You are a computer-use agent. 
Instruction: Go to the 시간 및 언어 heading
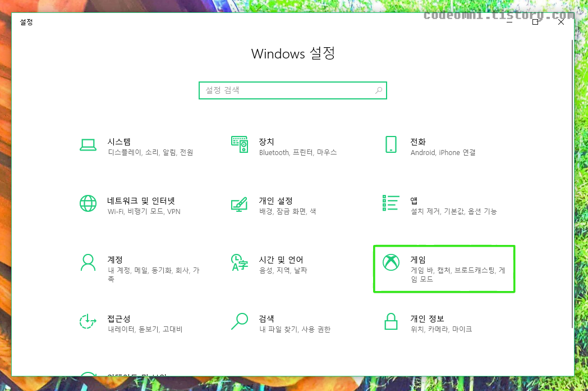tap(281, 260)
